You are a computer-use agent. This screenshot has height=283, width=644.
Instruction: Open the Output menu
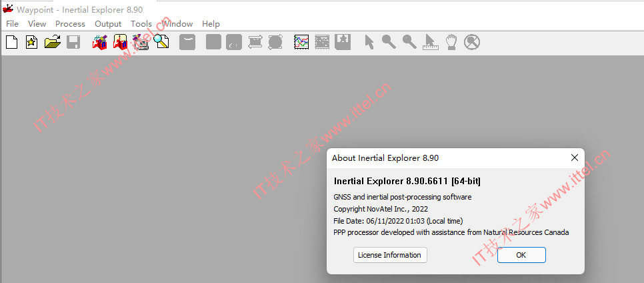(108, 24)
